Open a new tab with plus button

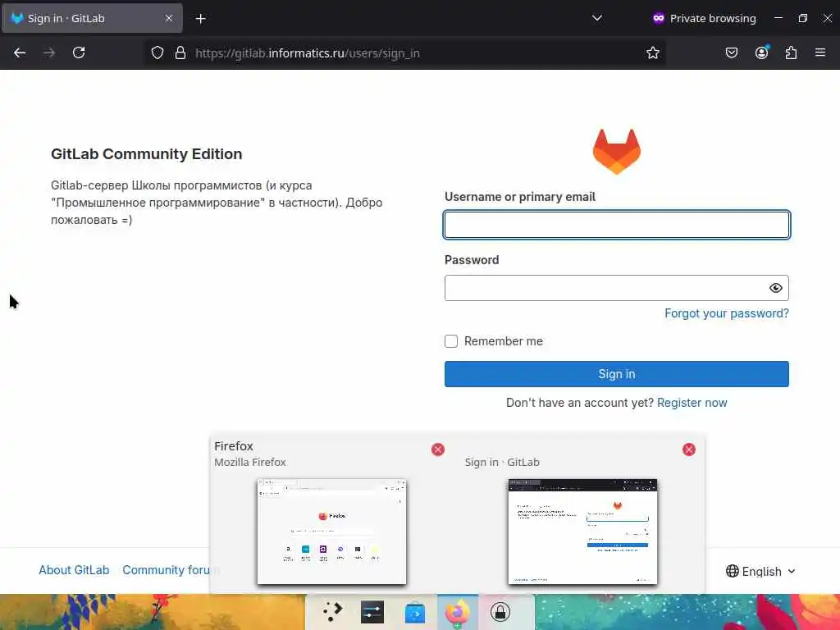[x=200, y=19]
